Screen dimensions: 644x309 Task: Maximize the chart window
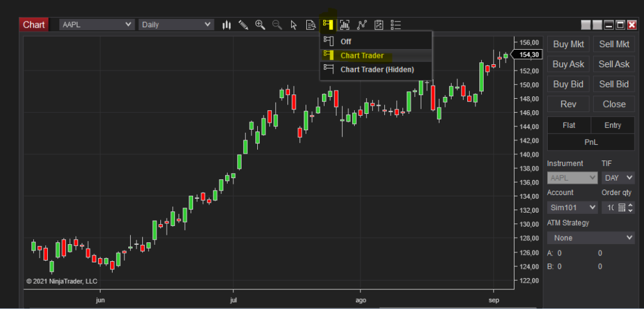coord(620,25)
